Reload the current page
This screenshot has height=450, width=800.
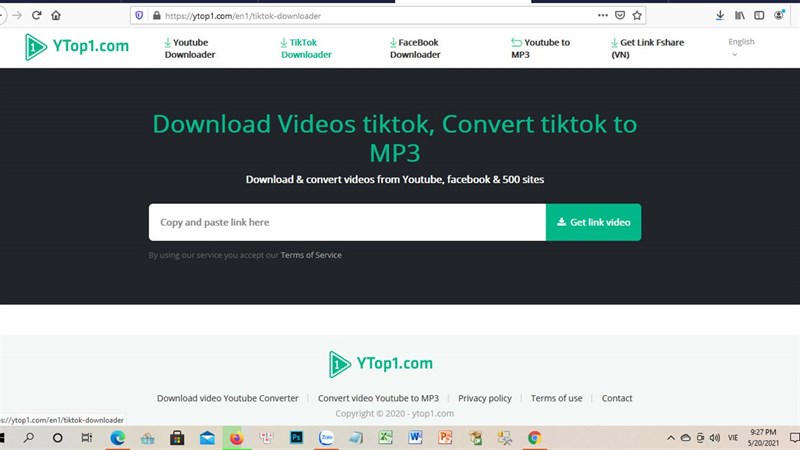(36, 15)
